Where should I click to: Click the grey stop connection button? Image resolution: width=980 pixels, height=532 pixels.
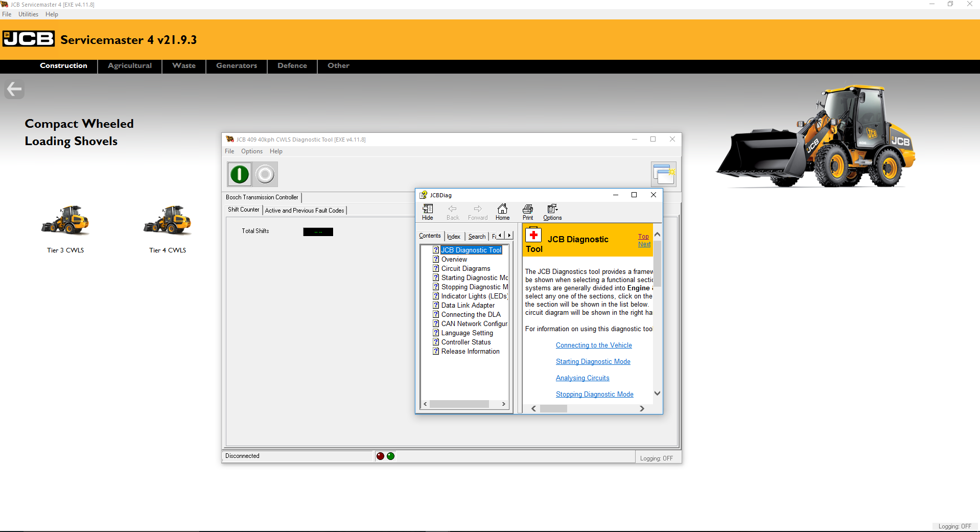click(265, 174)
